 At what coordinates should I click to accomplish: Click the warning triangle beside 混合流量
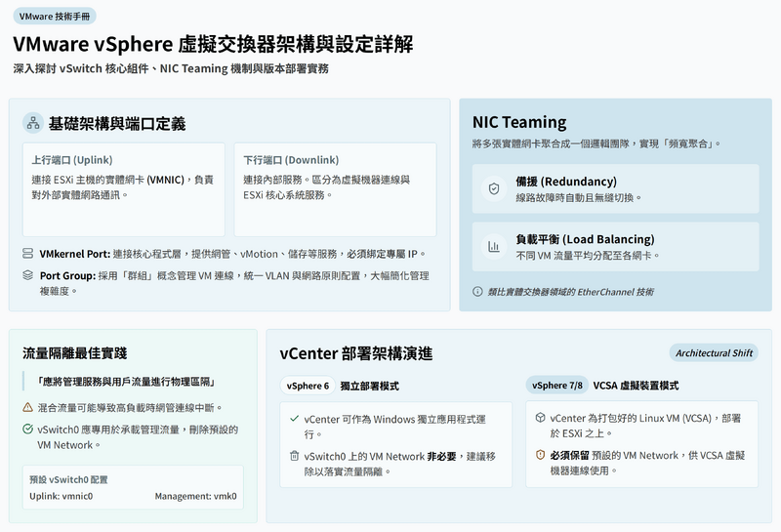[x=28, y=407]
